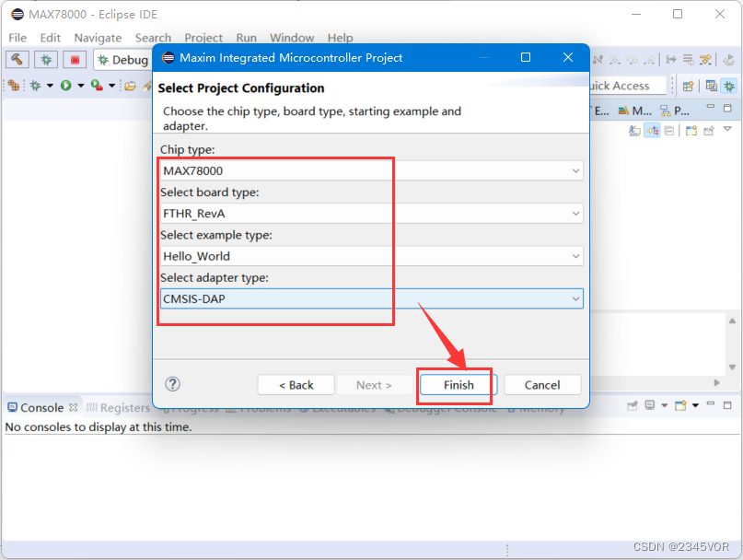Open the Display Selected Console dropdown arrow
This screenshot has width=743, height=560.
coord(665,406)
